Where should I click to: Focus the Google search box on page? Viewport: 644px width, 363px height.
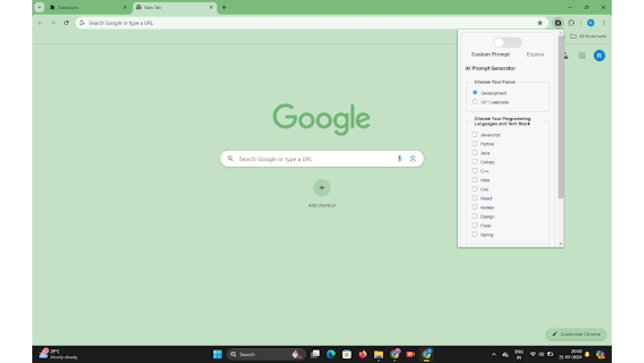(322, 159)
